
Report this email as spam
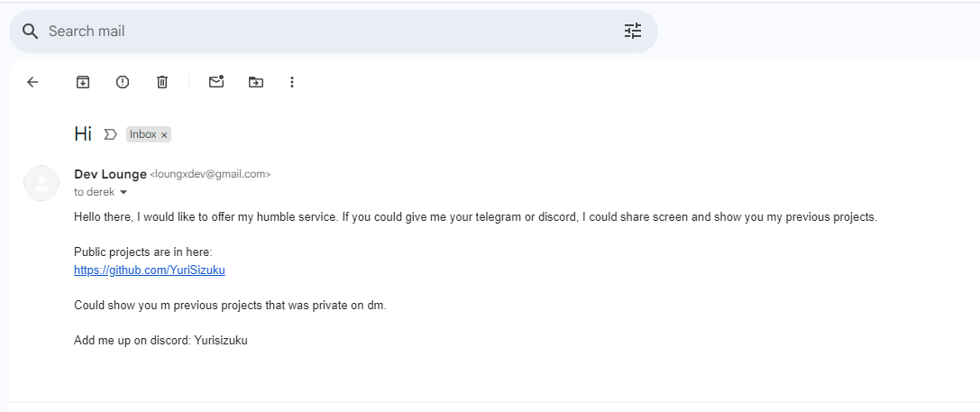coord(123,82)
